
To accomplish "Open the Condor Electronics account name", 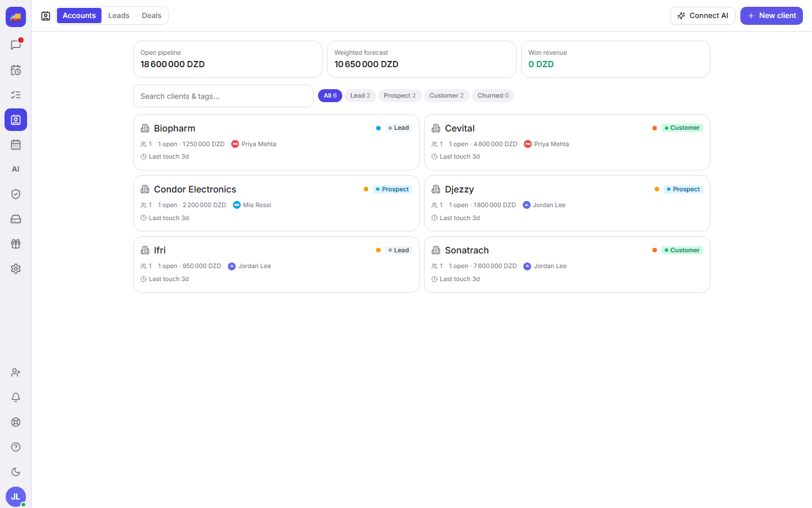I will pos(195,190).
